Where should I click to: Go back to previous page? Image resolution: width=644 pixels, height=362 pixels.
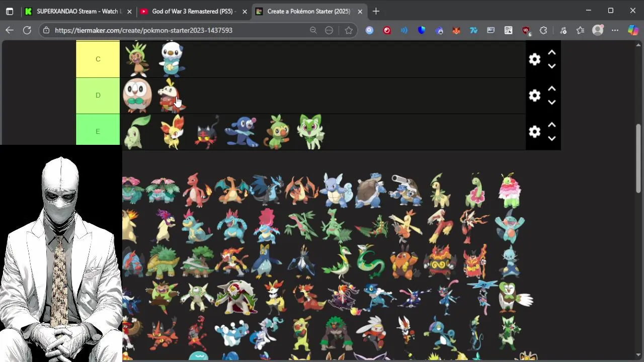pyautogui.click(x=10, y=30)
